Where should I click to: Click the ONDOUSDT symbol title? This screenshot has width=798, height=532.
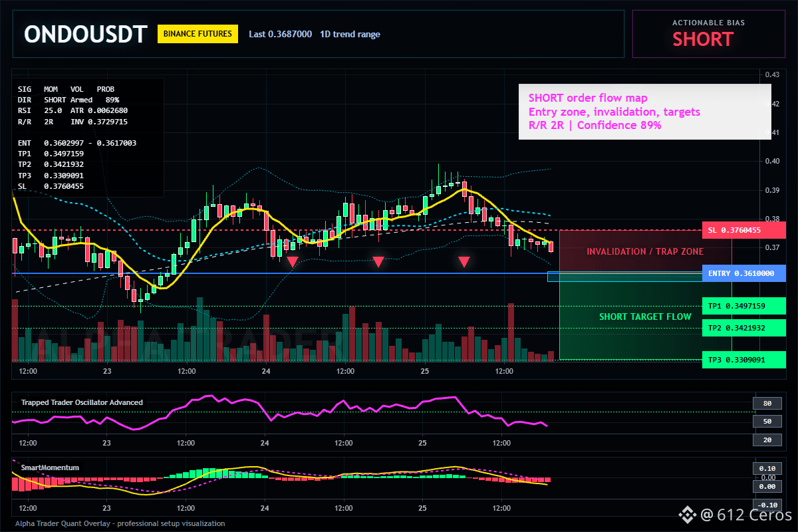85,34
